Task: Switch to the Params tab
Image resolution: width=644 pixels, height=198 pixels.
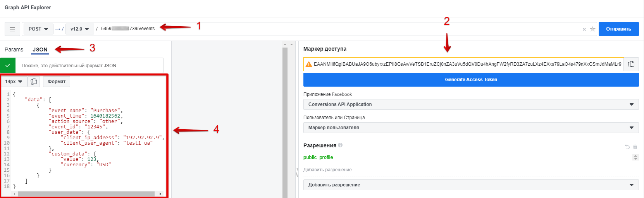Action: (x=14, y=49)
